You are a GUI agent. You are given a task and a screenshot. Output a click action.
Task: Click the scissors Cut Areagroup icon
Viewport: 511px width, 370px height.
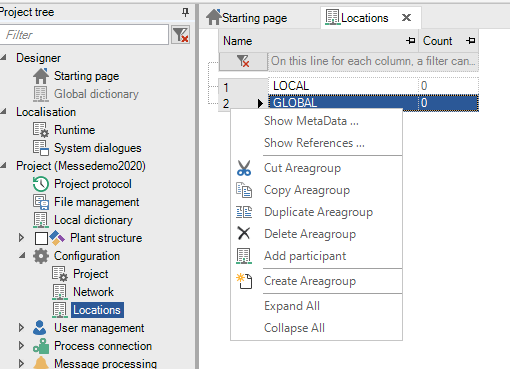[244, 168]
